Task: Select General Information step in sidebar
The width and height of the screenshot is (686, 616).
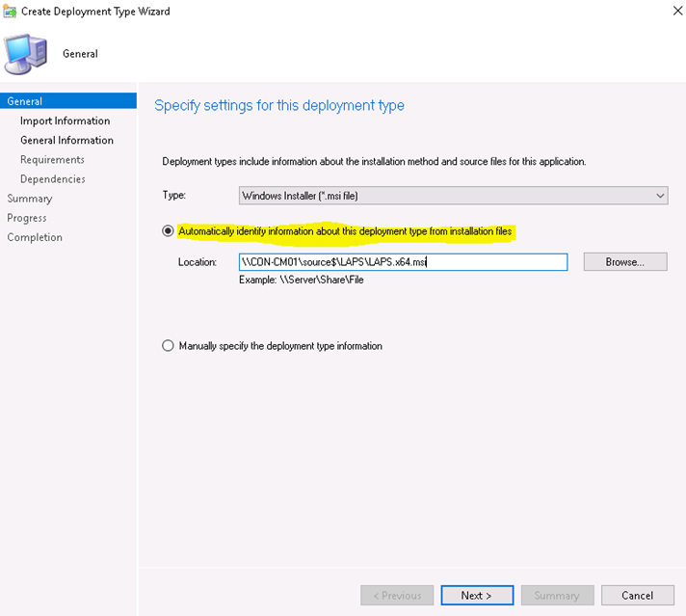Action: click(66, 140)
